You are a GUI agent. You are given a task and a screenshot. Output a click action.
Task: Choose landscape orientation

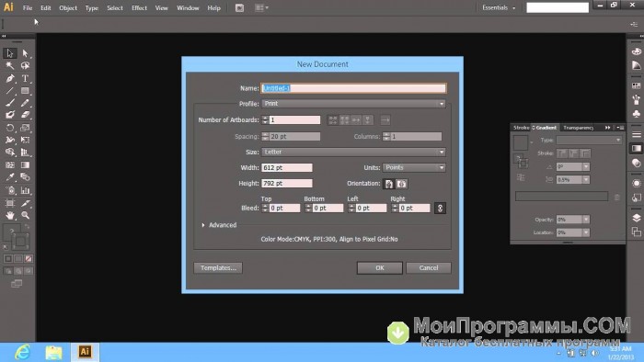(x=402, y=184)
